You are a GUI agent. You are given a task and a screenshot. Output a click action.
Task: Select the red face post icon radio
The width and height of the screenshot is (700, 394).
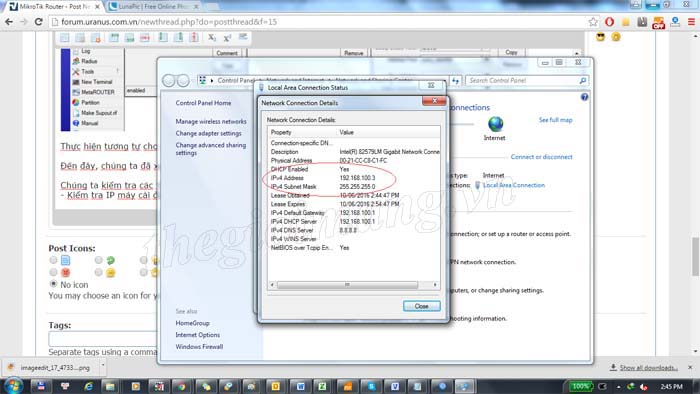(53, 272)
